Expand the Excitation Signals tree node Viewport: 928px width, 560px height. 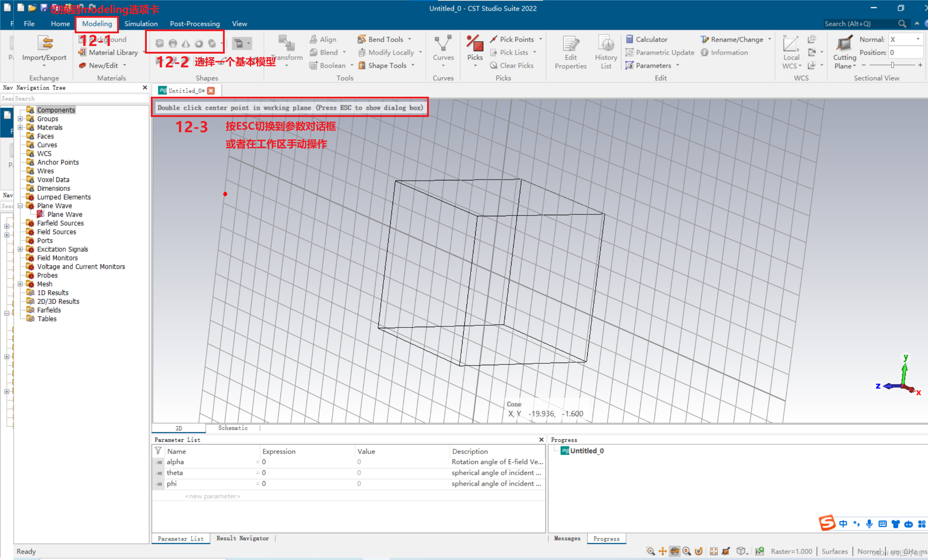pyautogui.click(x=20, y=249)
